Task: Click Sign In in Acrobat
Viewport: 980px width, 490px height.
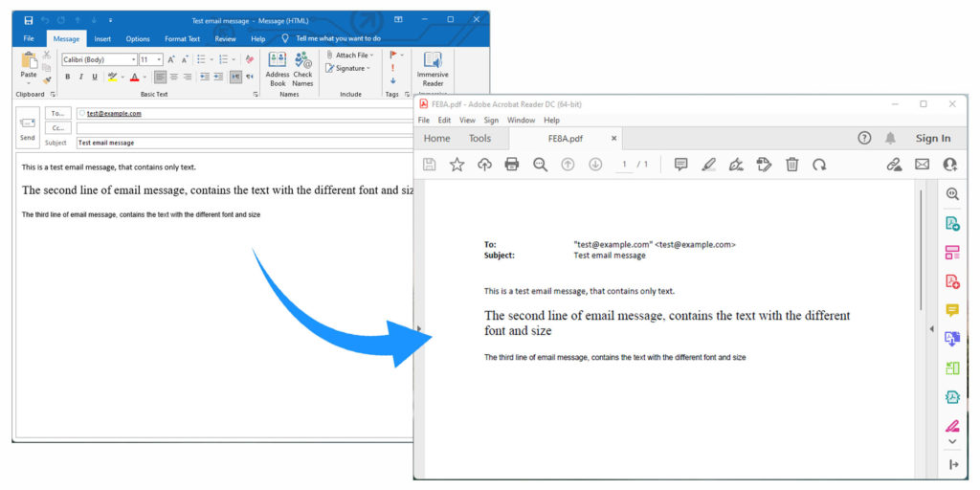Action: click(x=932, y=138)
